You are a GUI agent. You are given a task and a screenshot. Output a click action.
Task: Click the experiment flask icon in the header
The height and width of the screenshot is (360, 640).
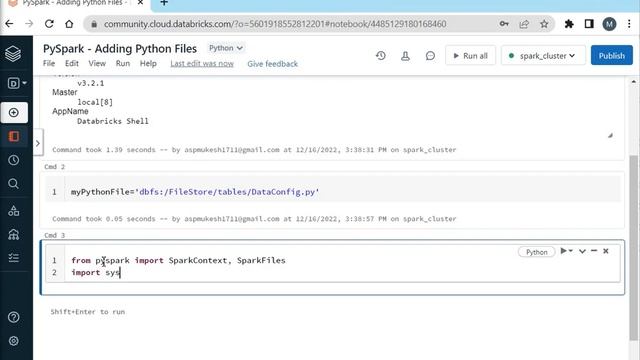pos(405,56)
